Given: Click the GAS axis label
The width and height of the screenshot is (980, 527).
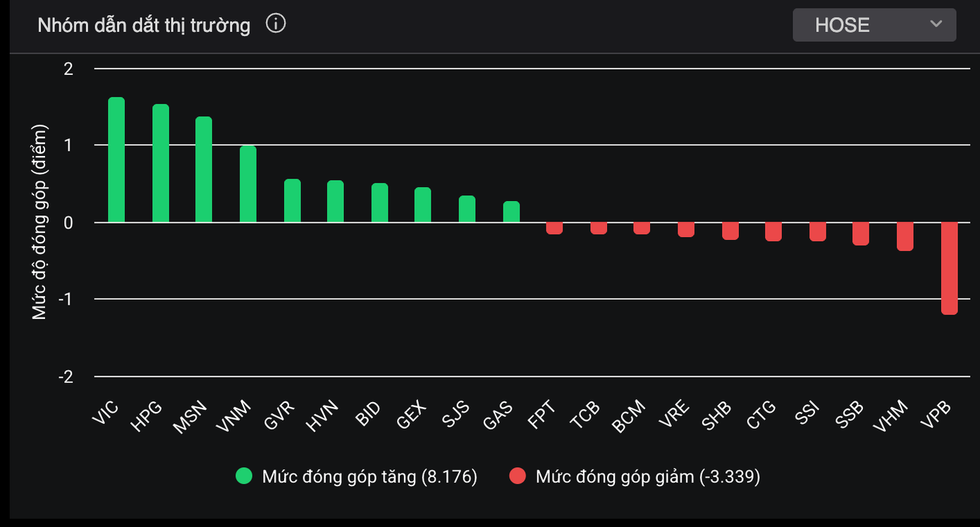Looking at the screenshot, I should (x=498, y=416).
